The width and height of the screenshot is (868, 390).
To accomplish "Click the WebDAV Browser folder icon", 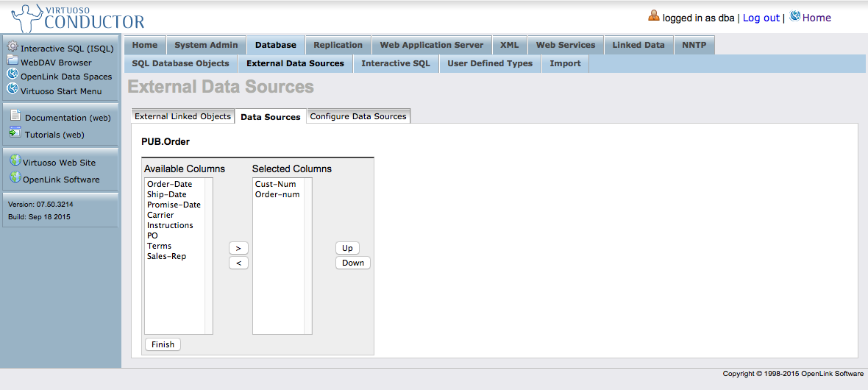I will 13,62.
